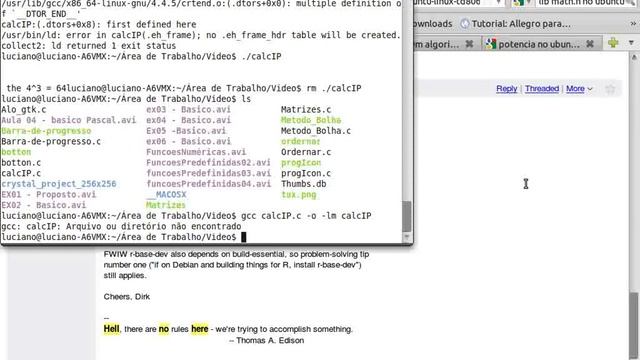Click 'botton.c' in terminal listing
The image size is (640, 360).
click(x=21, y=162)
